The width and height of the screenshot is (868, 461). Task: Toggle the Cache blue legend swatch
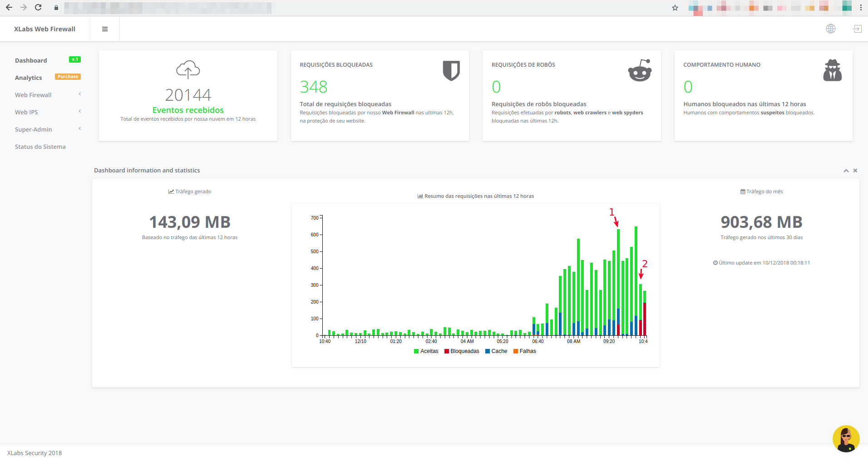[x=488, y=351]
